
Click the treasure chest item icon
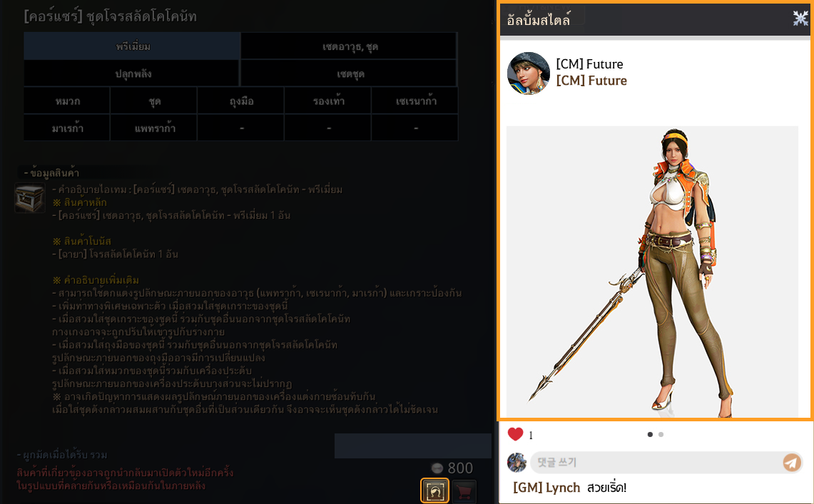[29, 197]
